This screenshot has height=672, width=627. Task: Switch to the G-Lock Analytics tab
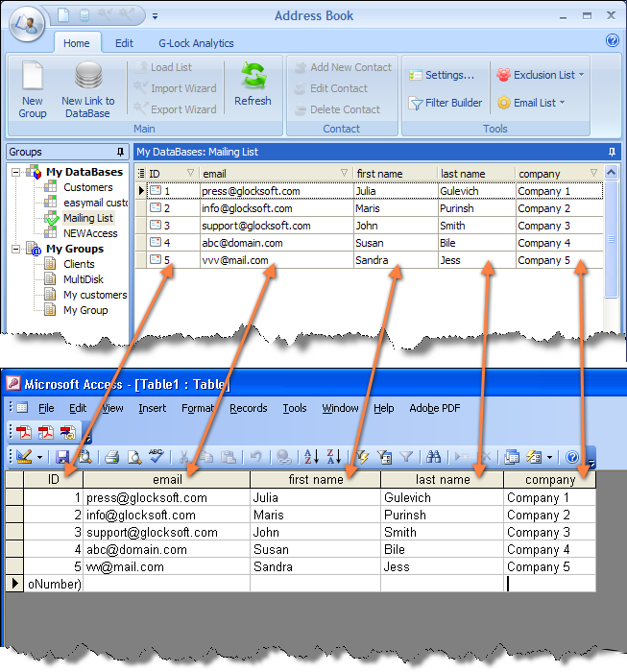pyautogui.click(x=196, y=43)
